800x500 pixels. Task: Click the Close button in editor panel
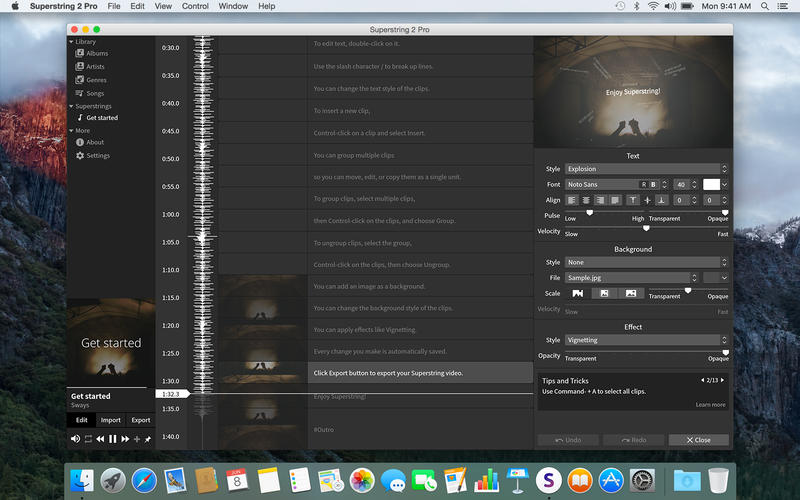click(698, 440)
